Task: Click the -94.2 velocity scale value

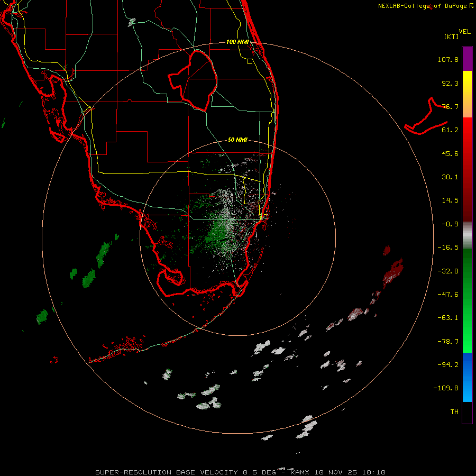Action: coord(448,364)
